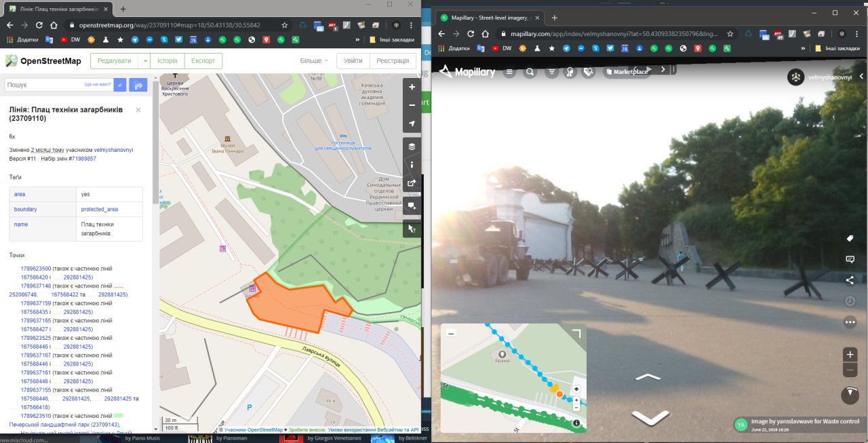Bookmark the OpenStreetMap page with the star
The width and height of the screenshot is (868, 443).
[x=285, y=24]
